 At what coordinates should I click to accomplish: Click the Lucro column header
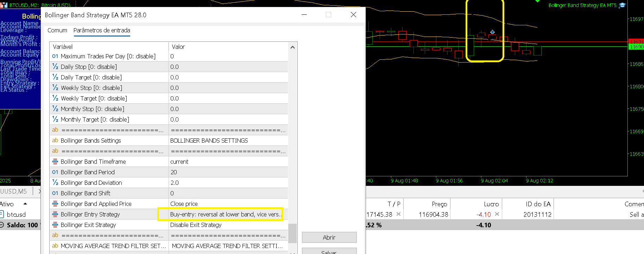coord(491,204)
